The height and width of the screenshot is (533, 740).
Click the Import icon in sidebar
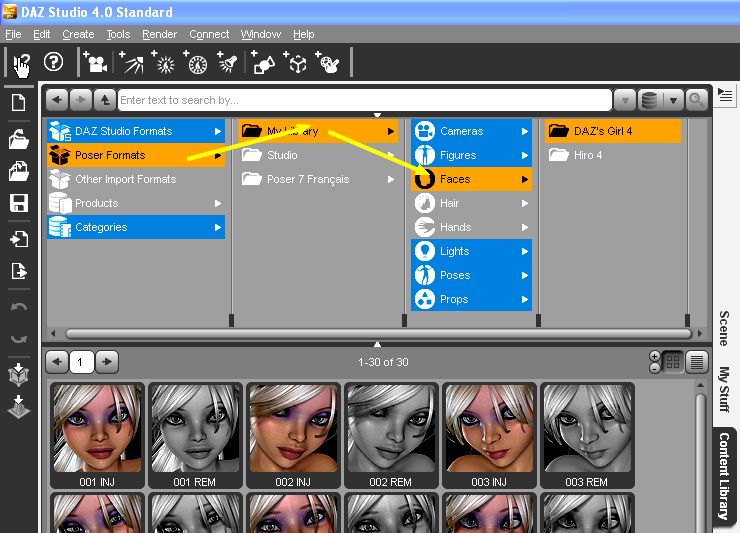pyautogui.click(x=19, y=239)
